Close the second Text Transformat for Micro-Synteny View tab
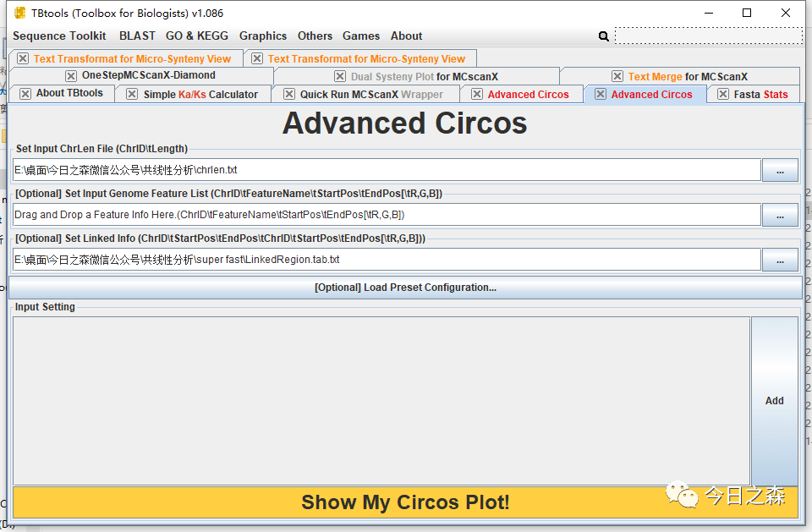The width and height of the screenshot is (812, 532). tap(257, 58)
